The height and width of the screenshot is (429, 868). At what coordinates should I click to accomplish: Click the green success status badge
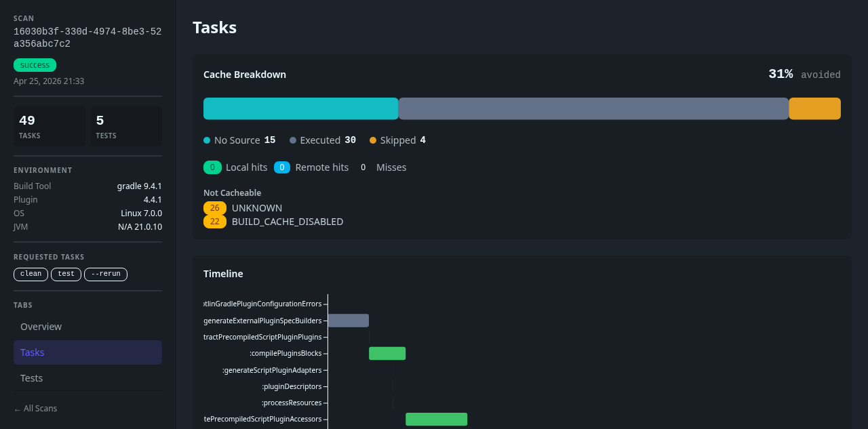point(35,65)
